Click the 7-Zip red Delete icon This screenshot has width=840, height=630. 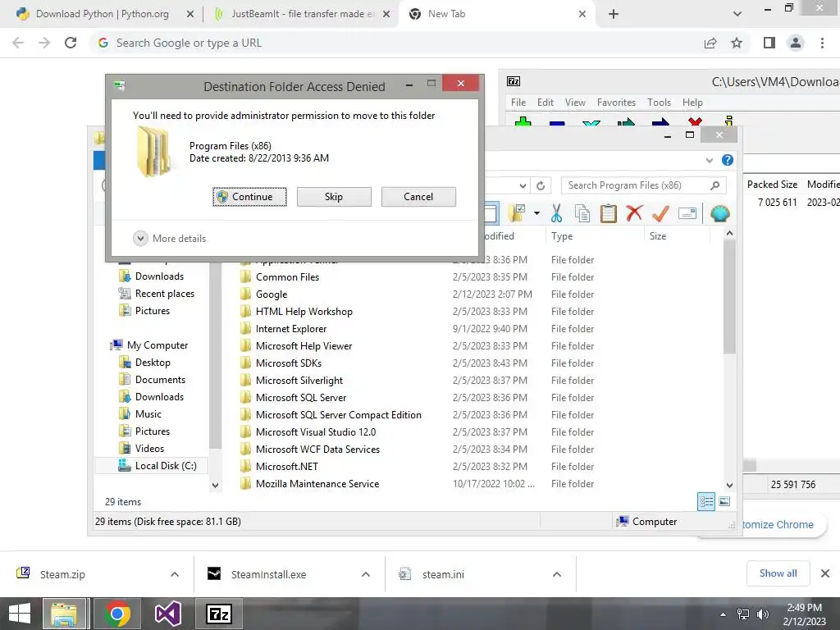click(x=695, y=122)
